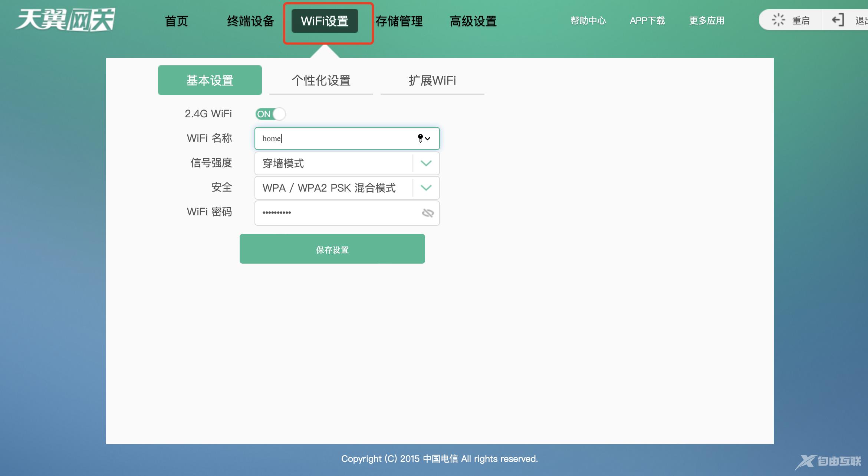868x476 pixels.
Task: Select the 基本设置 tab
Action: (x=210, y=80)
